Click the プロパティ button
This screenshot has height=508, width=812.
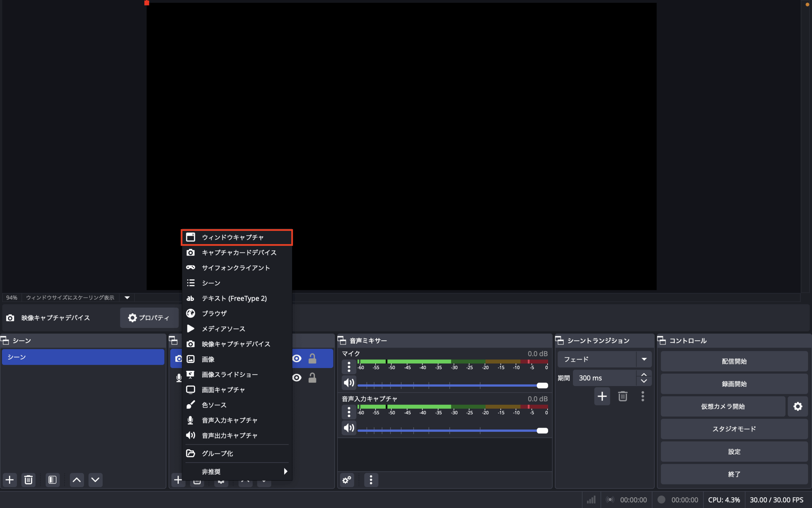[x=149, y=317]
